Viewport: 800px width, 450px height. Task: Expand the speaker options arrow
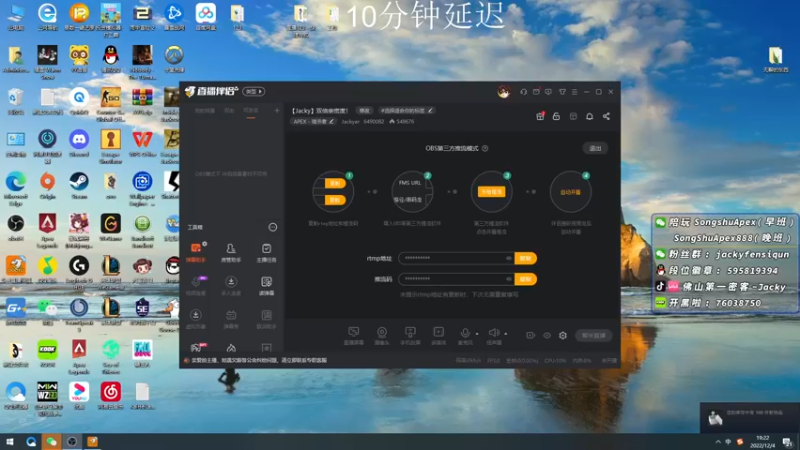point(506,334)
